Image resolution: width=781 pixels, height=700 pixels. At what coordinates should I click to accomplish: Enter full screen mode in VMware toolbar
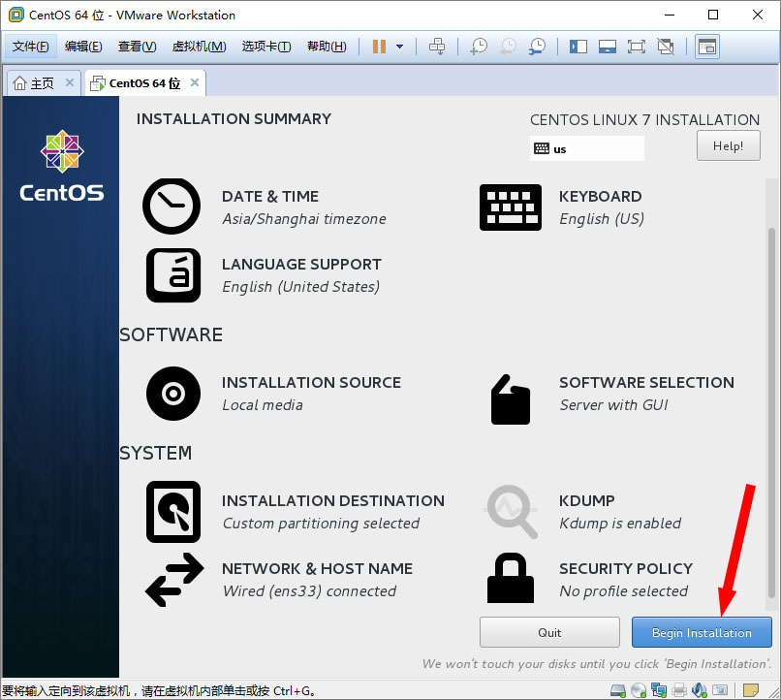click(636, 47)
